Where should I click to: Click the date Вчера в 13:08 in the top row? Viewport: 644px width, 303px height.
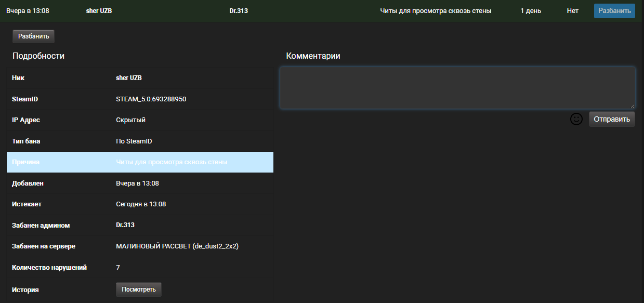click(28, 11)
